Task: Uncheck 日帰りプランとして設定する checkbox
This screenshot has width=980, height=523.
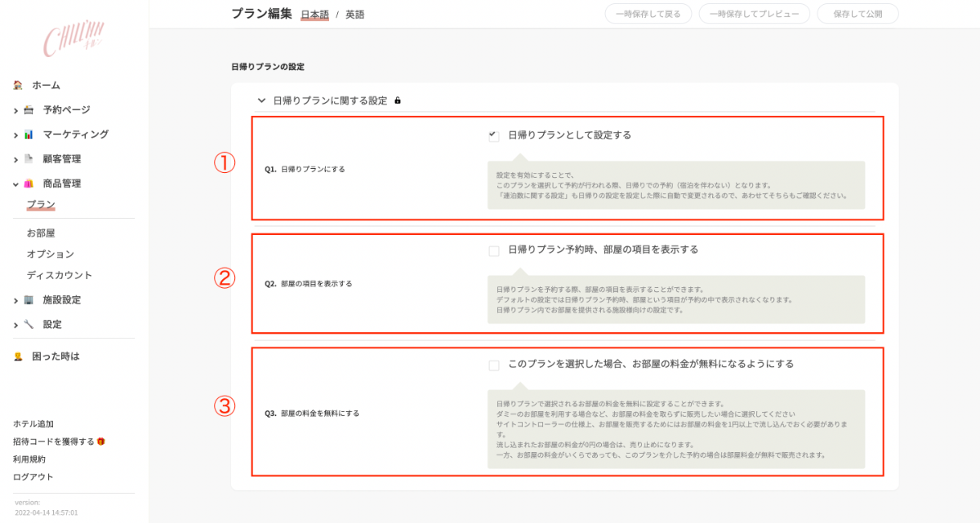Action: (493, 135)
